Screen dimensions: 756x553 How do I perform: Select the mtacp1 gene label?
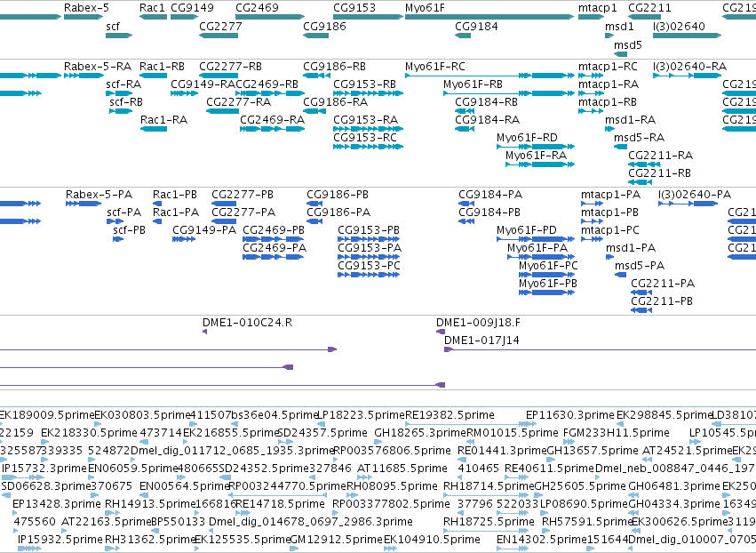[x=597, y=8]
